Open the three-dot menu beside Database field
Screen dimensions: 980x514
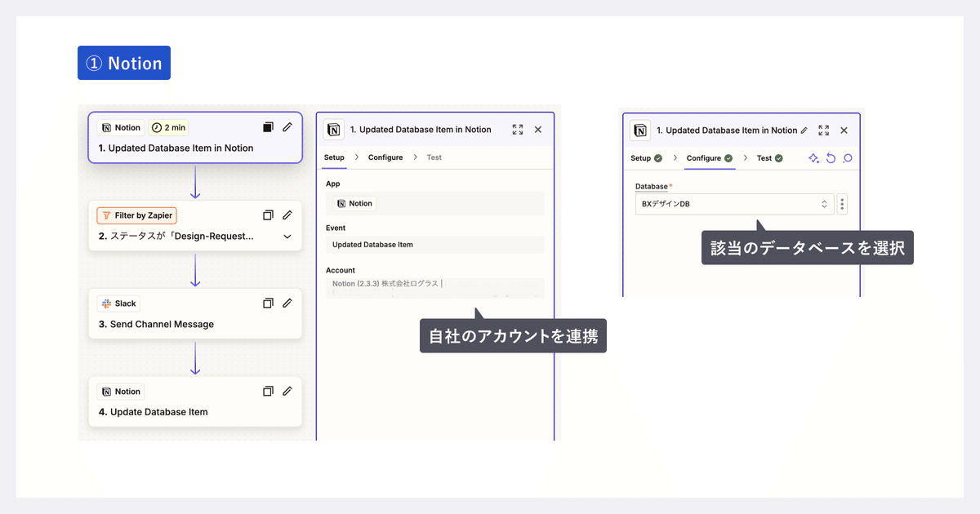[842, 204]
